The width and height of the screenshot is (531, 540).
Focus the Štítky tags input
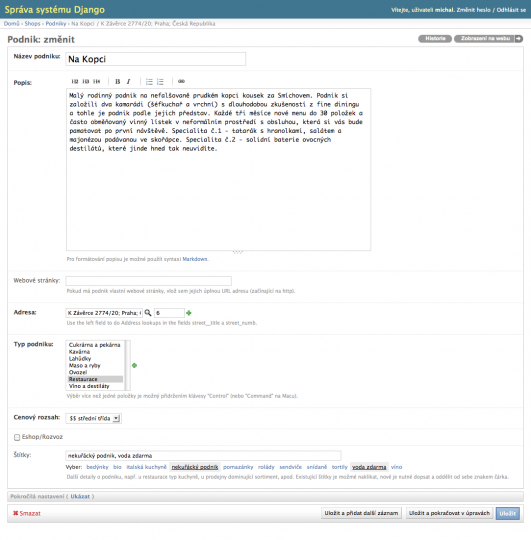tap(203, 455)
